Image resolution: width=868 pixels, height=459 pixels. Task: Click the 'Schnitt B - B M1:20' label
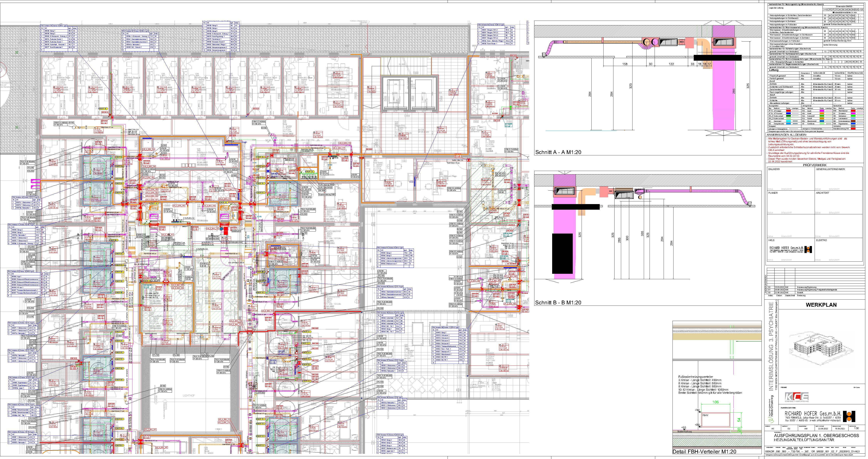pos(558,303)
